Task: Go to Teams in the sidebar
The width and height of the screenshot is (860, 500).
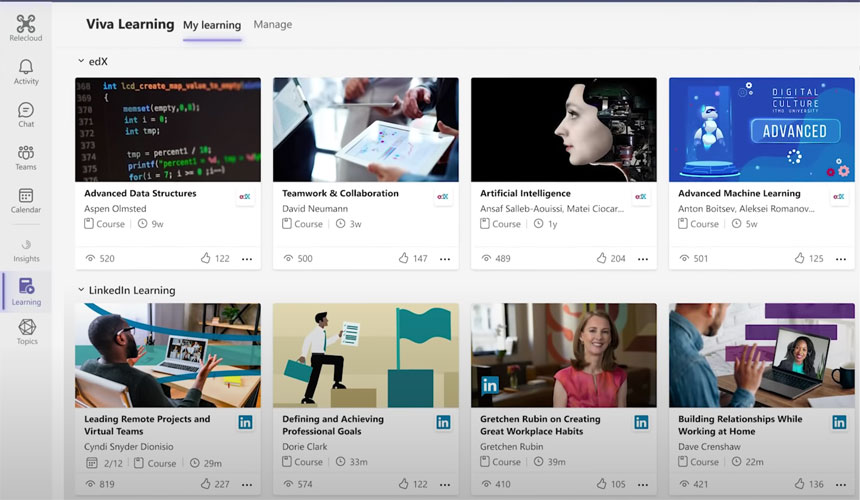Action: coord(26,158)
